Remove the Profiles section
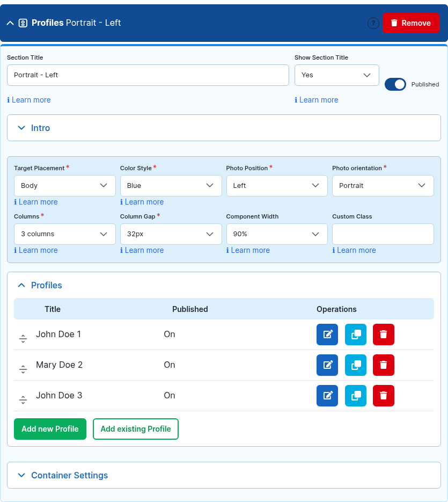This screenshot has width=448, height=502. click(411, 23)
